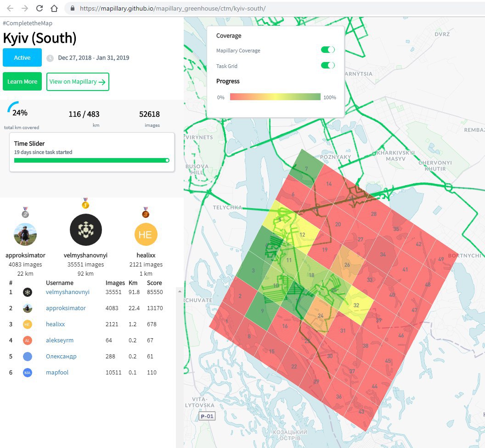The image size is (485, 448).
Task: Open approksimator profile link in table
Action: pos(66,308)
